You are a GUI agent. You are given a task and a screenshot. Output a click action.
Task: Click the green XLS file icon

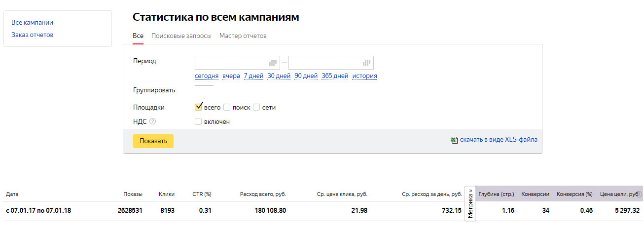coord(454,140)
